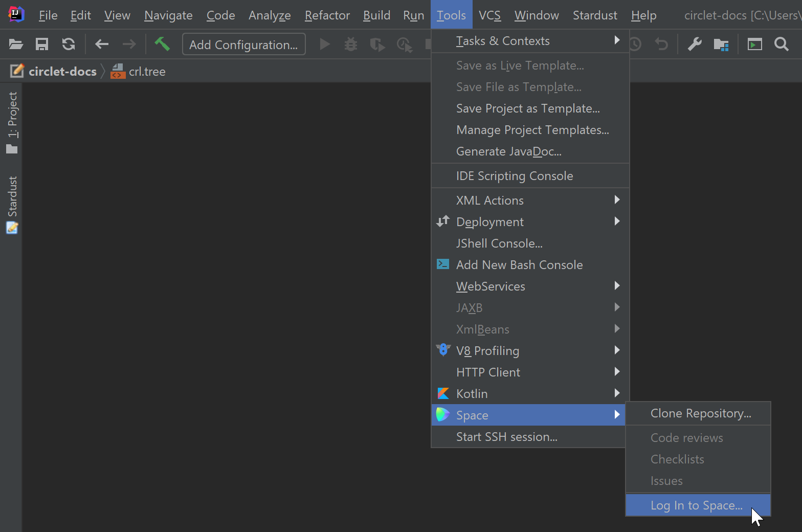The height and width of the screenshot is (532, 802).
Task: Open the Refactor menu
Action: 327,15
